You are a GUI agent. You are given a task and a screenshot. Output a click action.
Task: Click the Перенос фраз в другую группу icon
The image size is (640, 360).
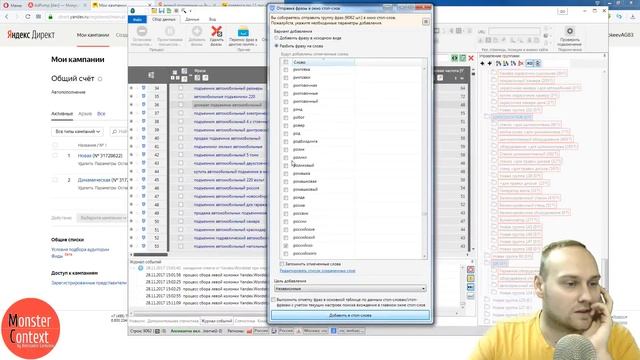[x=243, y=31]
